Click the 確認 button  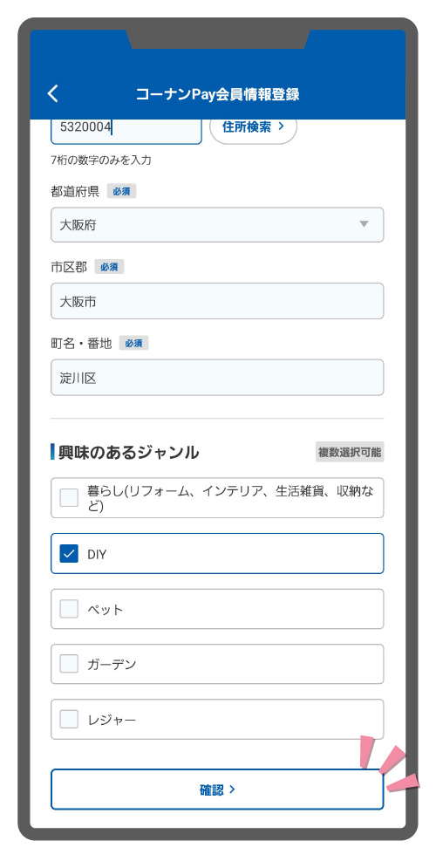click(x=217, y=789)
